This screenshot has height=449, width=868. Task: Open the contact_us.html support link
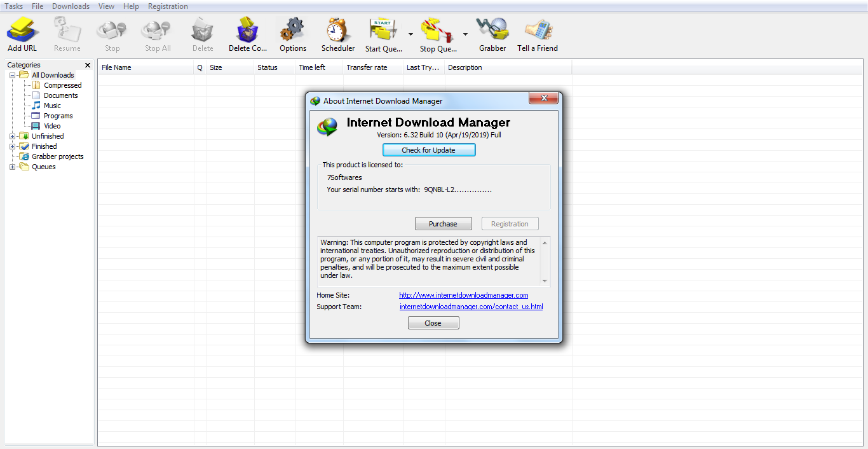(471, 307)
